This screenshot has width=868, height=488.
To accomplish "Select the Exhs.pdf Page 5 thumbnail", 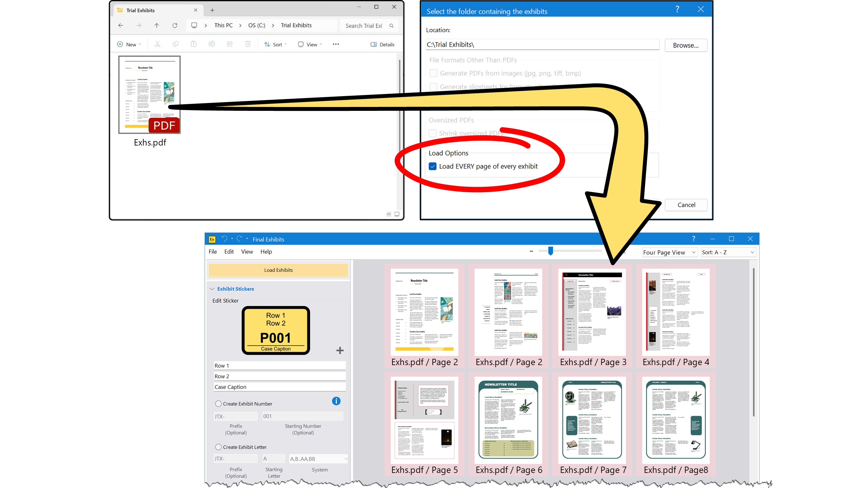I will click(424, 421).
